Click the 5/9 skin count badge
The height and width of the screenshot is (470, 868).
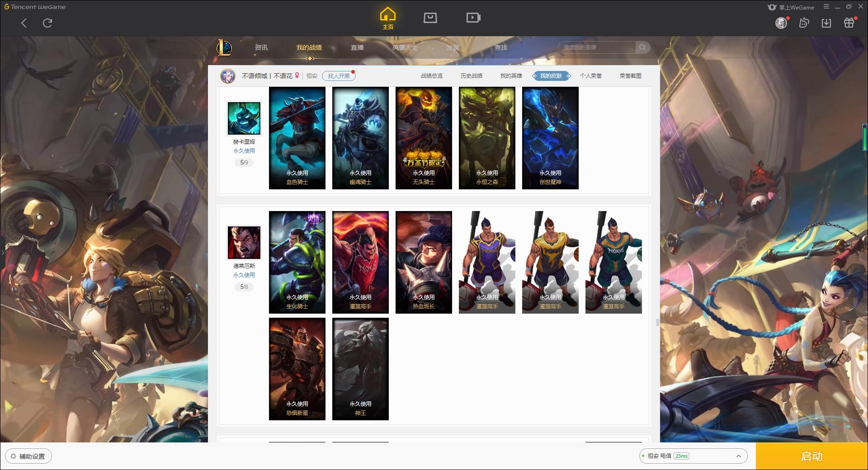click(x=244, y=162)
